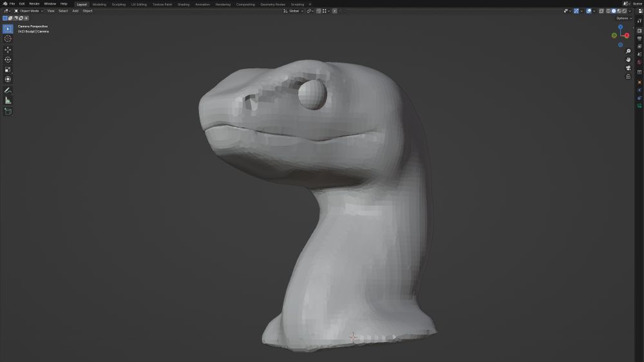Choose the Move tool

click(x=8, y=50)
